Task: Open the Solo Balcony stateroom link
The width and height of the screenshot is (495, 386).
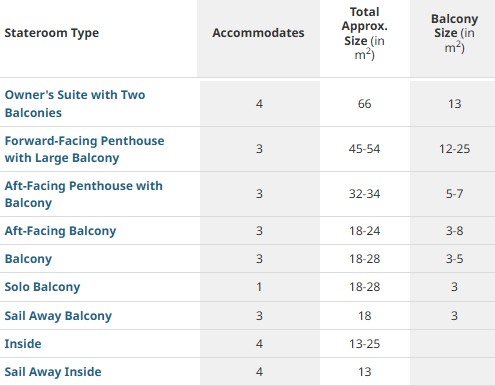Action: pos(42,287)
